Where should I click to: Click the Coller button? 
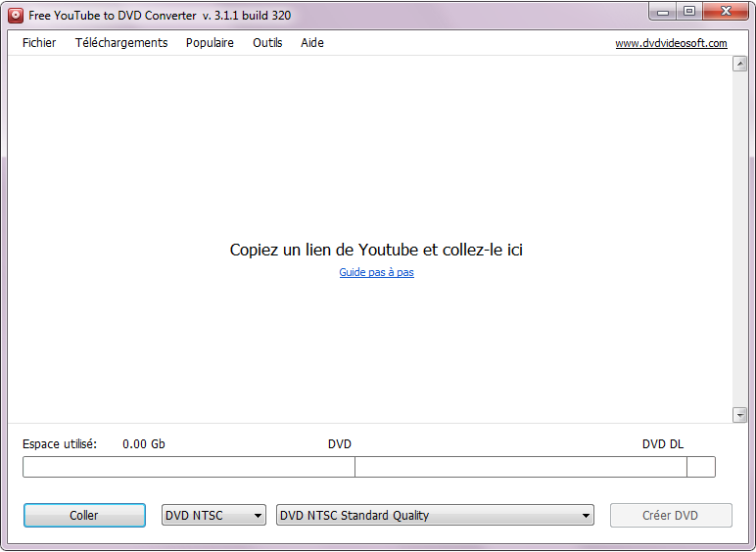84,516
